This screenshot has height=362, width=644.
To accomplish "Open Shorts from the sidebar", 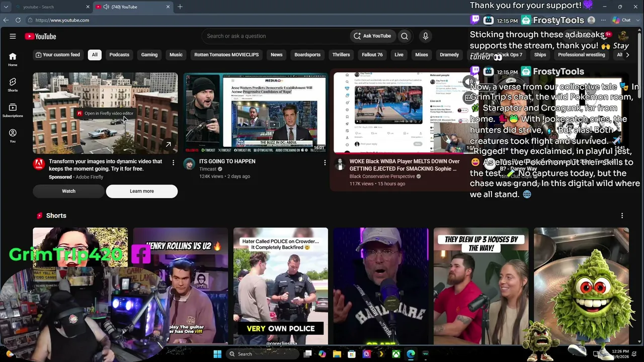I will [13, 84].
